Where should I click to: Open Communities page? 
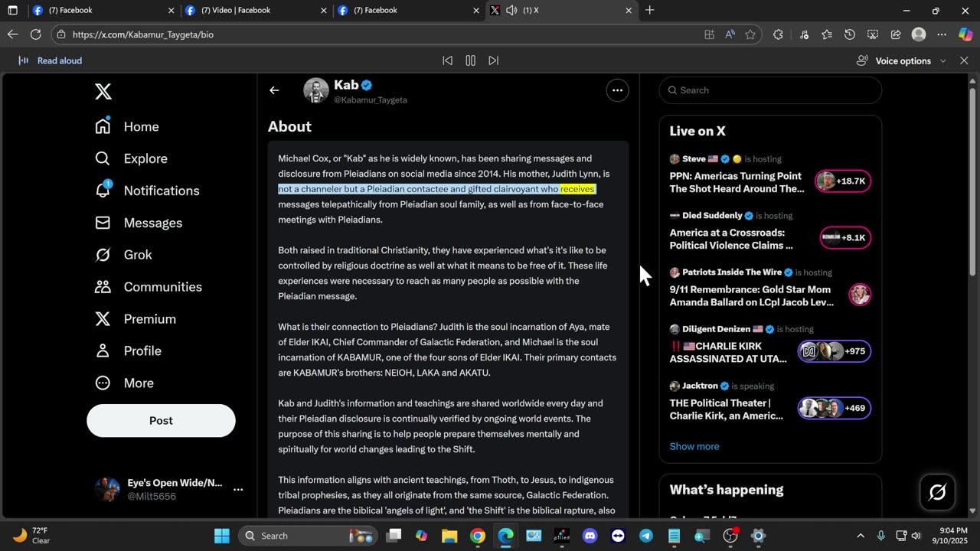tap(148, 287)
